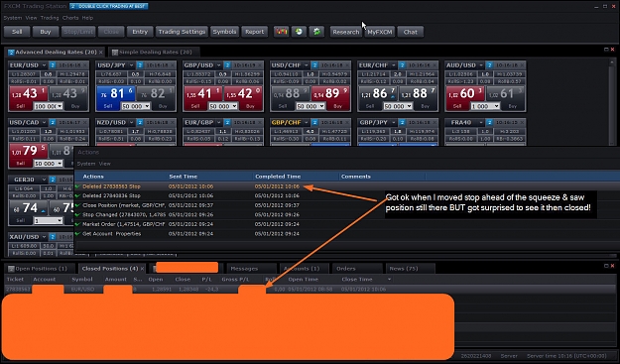Click the Simple Dealing Rates tab icon
Image resolution: width=620 pixels, height=364 pixels.
tap(115, 53)
